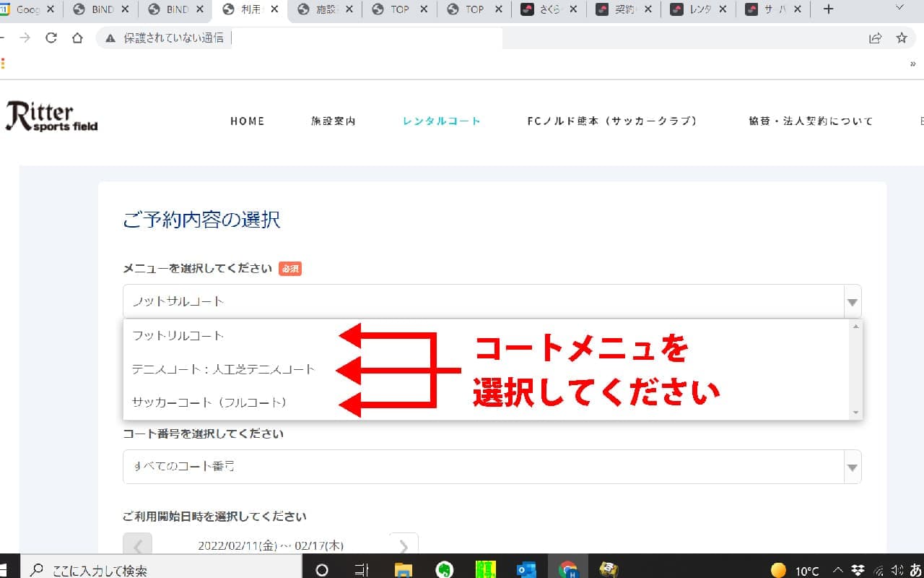The height and width of the screenshot is (578, 924).
Task: Choose the テニスコート:人工芝テニスコート option
Action: (223, 369)
